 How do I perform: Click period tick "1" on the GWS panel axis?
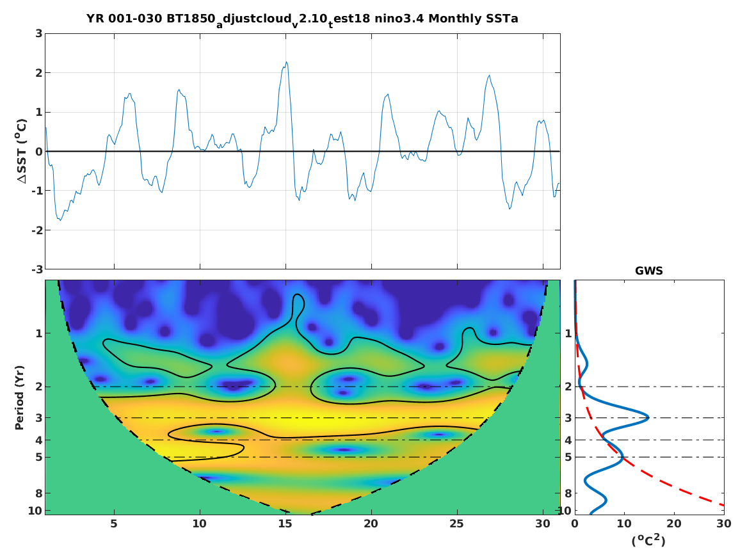coord(568,333)
